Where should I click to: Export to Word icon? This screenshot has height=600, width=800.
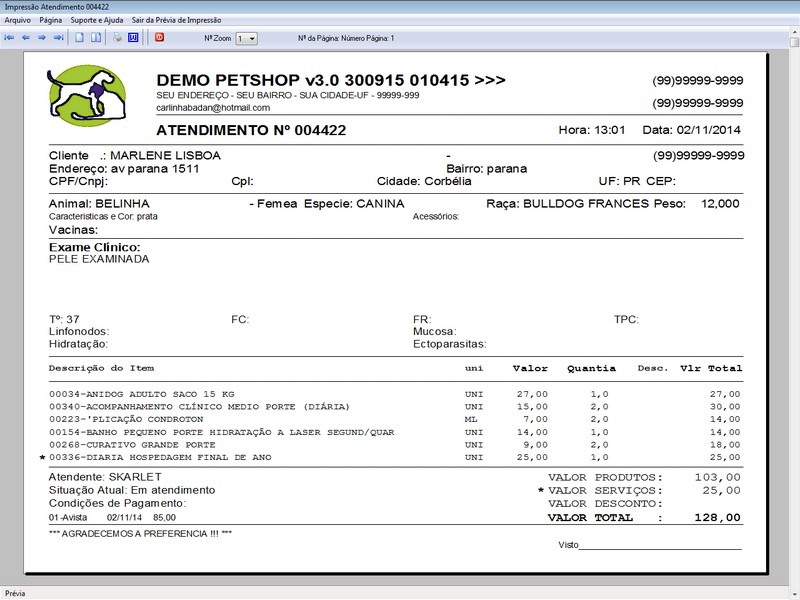[x=133, y=38]
